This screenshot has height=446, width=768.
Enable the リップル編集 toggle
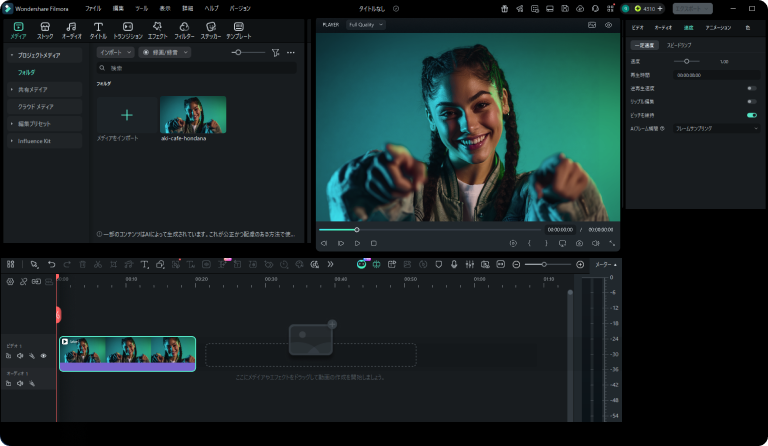(751, 102)
